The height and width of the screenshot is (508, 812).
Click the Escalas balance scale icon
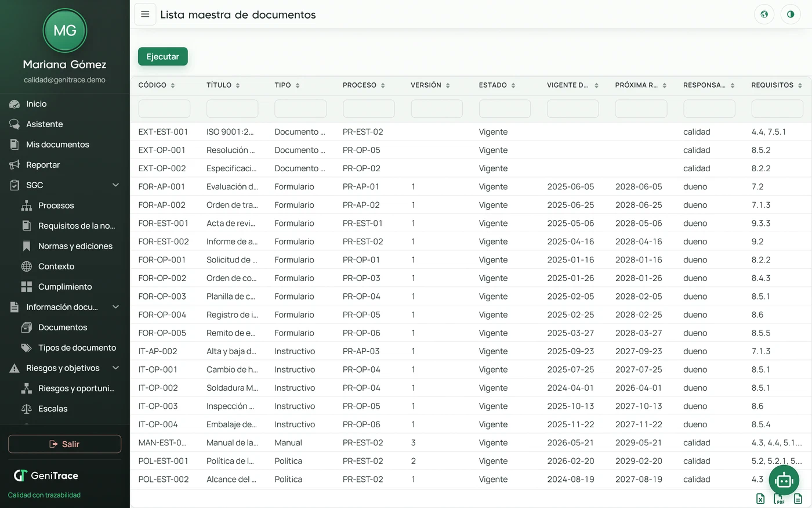coord(27,409)
